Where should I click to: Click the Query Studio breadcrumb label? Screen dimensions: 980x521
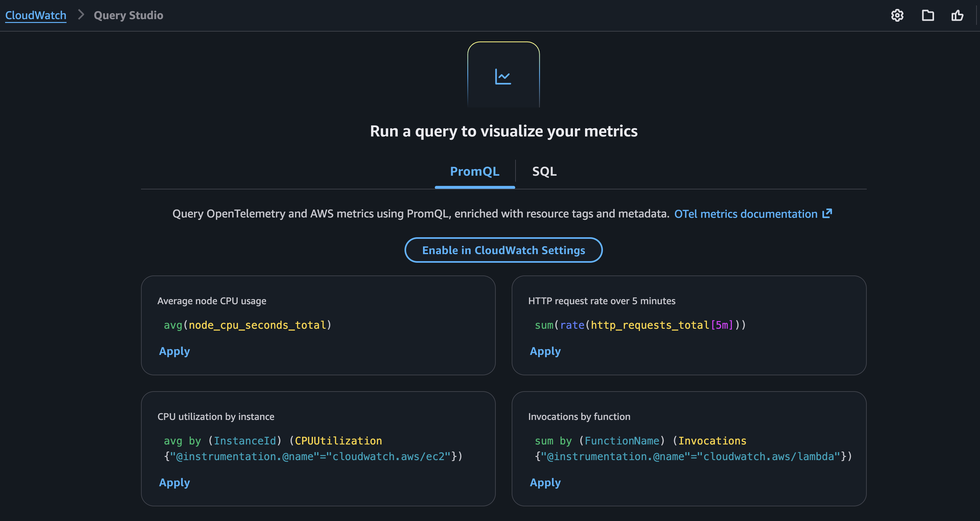[128, 15]
